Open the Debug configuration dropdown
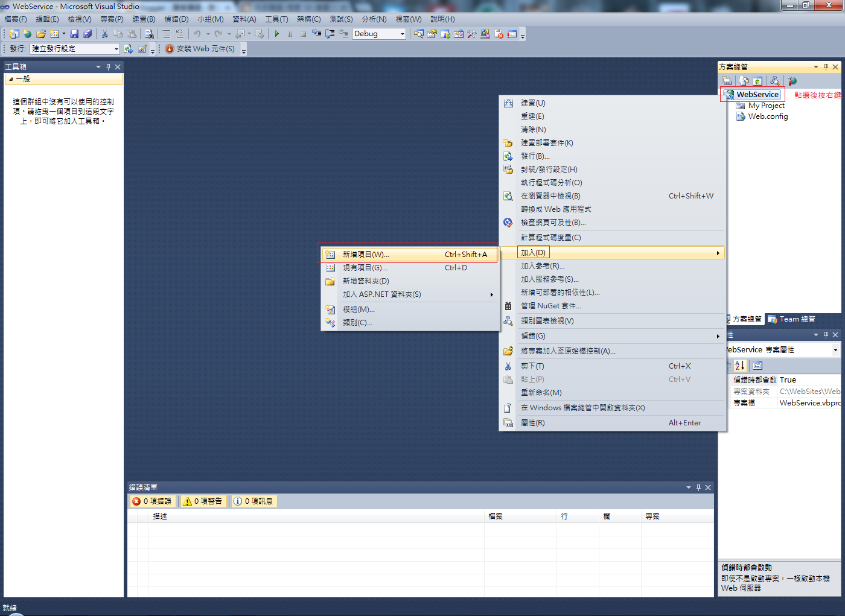 pyautogui.click(x=403, y=34)
